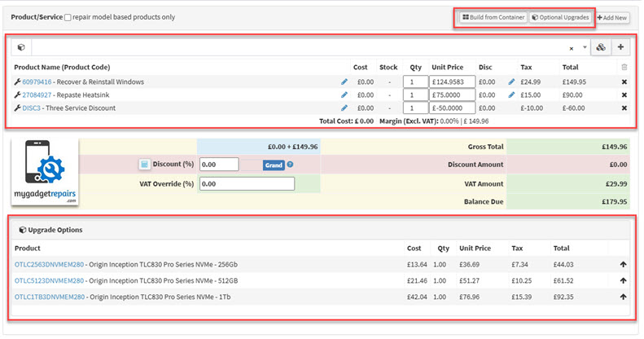
Task: Click the Balance Due value £179.95
Action: click(x=615, y=202)
